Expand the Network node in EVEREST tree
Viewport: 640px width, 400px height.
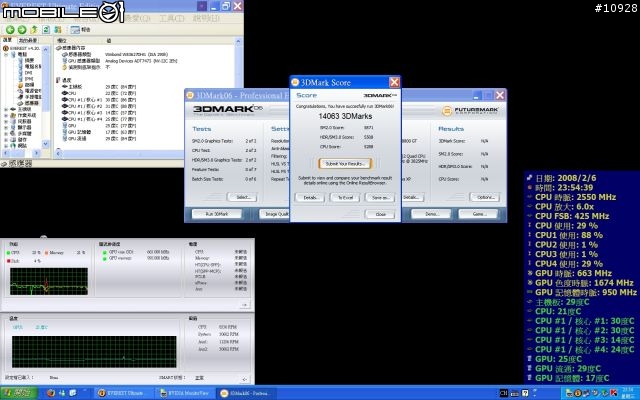6,146
